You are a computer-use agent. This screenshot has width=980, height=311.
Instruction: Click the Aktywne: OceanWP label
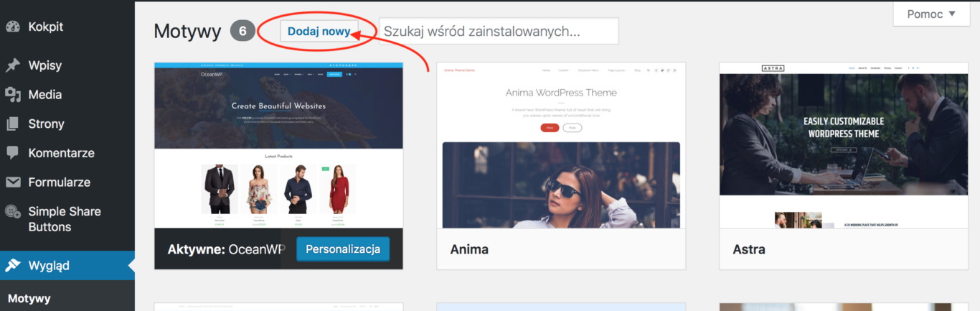point(226,250)
